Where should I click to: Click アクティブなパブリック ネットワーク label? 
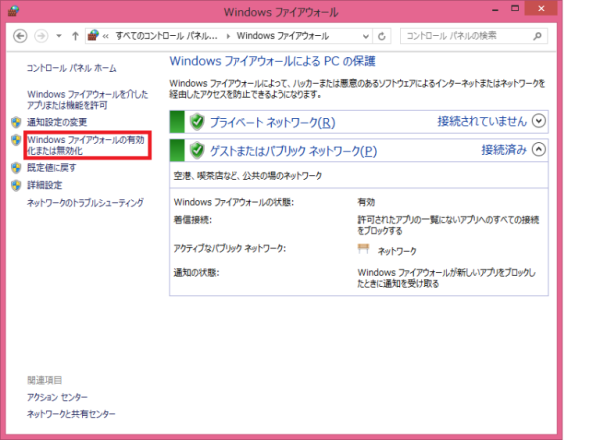[230, 248]
